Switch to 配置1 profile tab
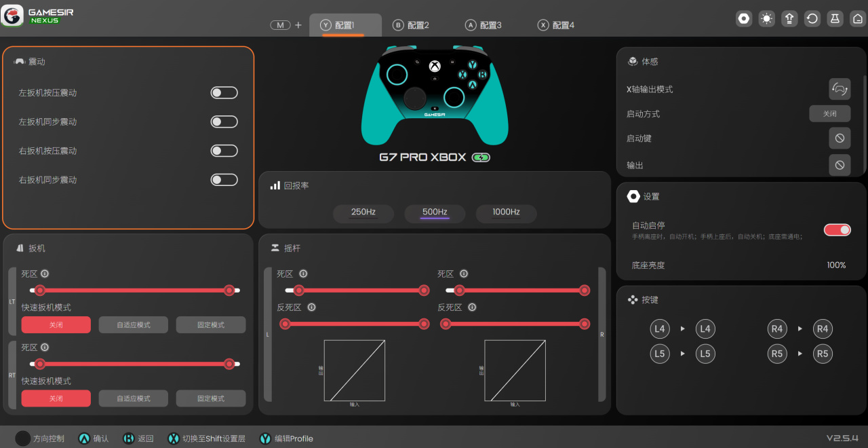The width and height of the screenshot is (868, 448). pyautogui.click(x=345, y=25)
